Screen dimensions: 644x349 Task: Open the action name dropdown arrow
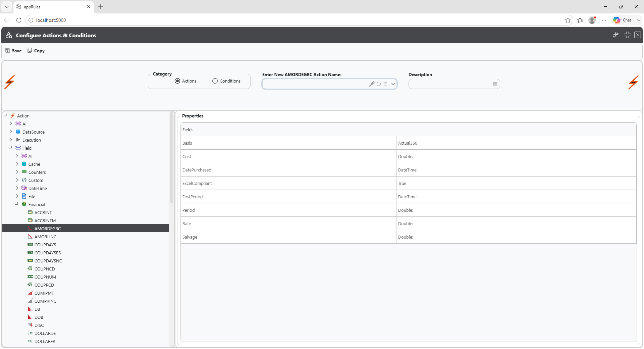pyautogui.click(x=393, y=84)
